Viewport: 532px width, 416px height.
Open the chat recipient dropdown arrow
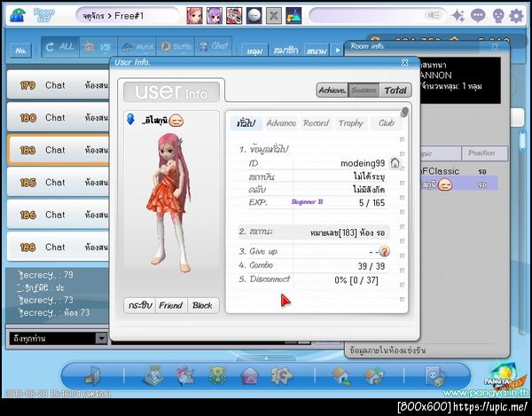pos(101,338)
